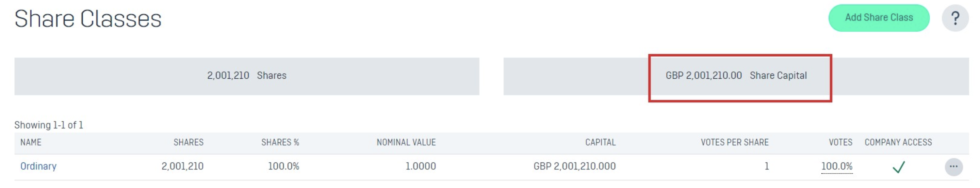Click the 1.0000 nominal value cell
980x188 pixels.
click(420, 166)
